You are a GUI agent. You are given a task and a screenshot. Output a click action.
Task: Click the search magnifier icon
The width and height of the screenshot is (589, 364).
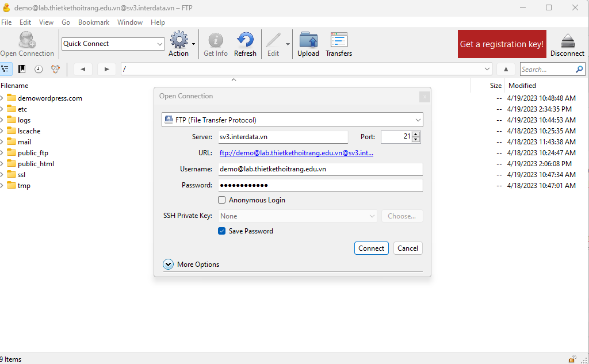coord(580,69)
